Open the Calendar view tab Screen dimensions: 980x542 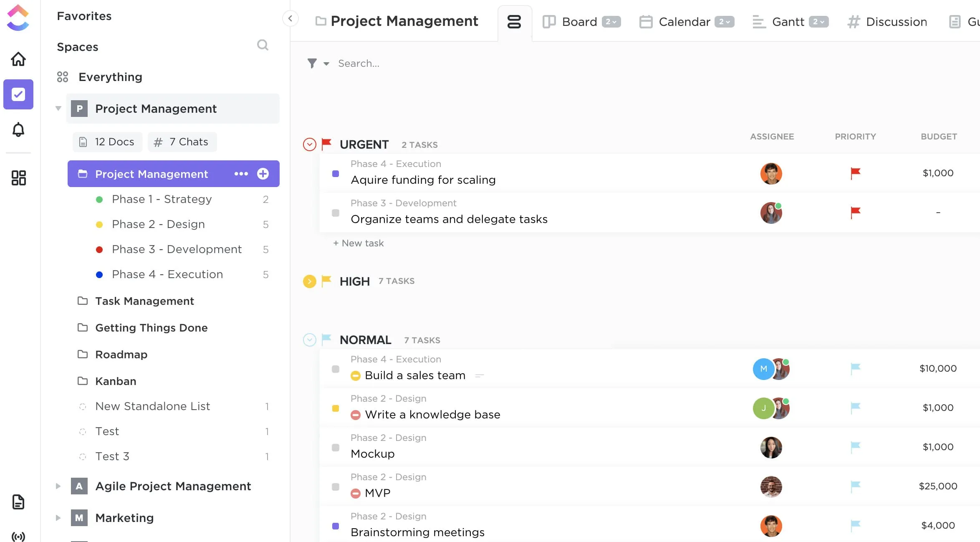pyautogui.click(x=684, y=21)
